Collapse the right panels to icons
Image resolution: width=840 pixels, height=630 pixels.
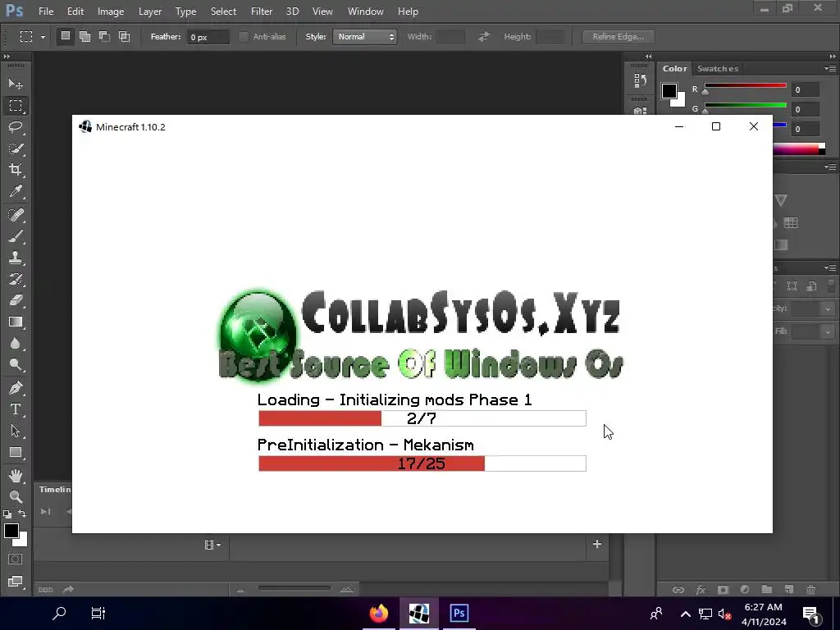point(833,57)
